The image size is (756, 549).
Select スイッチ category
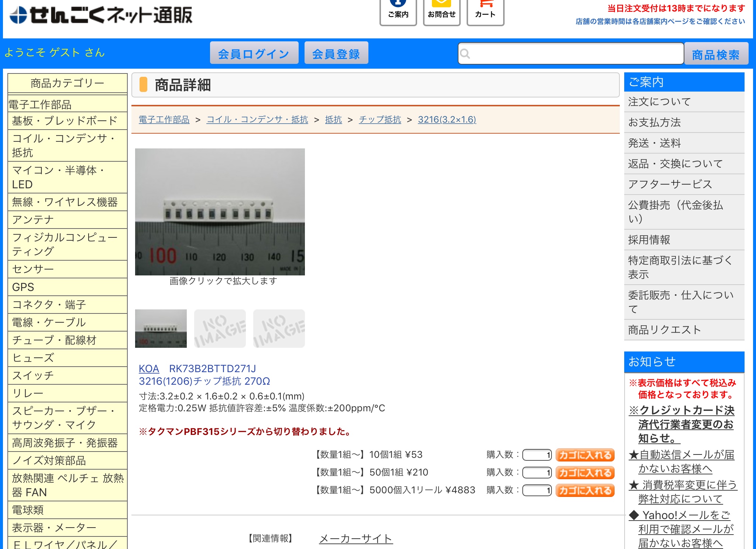(x=68, y=375)
